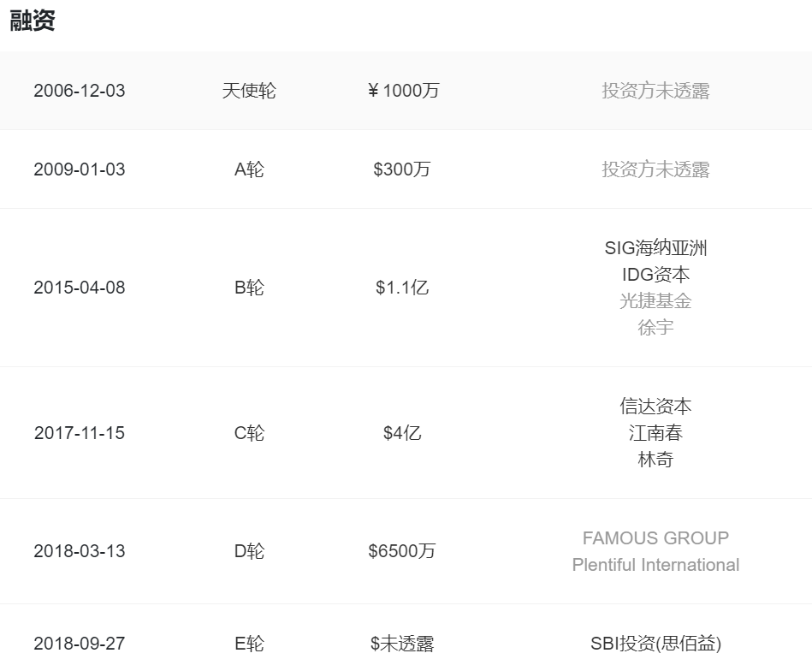The height and width of the screenshot is (671, 812).
Task: Select the date 2018-03-13
Action: (x=80, y=551)
